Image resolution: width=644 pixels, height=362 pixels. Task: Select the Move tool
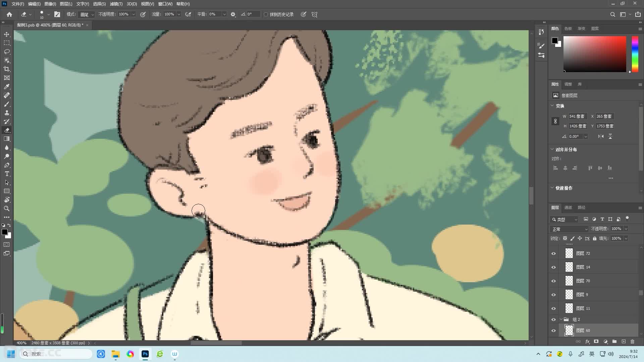(7, 34)
